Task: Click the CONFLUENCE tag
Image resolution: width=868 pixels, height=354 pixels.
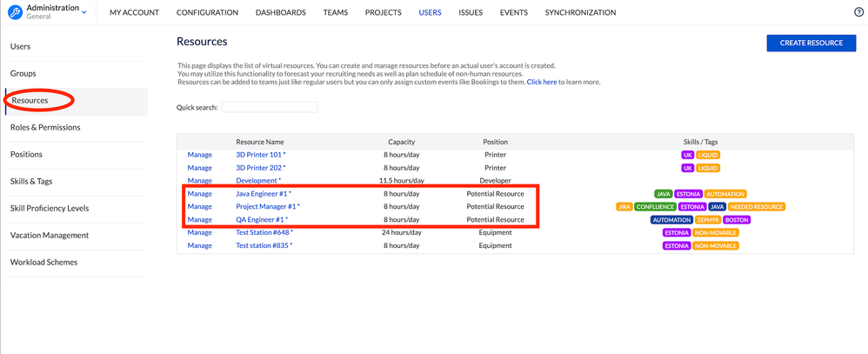Action: pyautogui.click(x=656, y=207)
